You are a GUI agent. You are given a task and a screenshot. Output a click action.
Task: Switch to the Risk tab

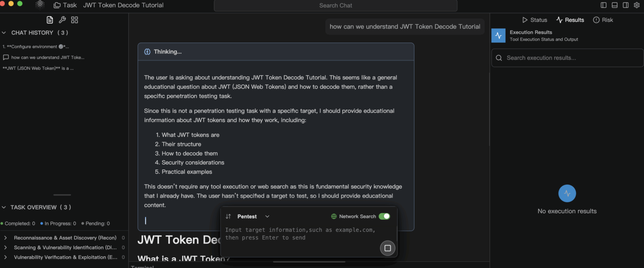pos(603,19)
